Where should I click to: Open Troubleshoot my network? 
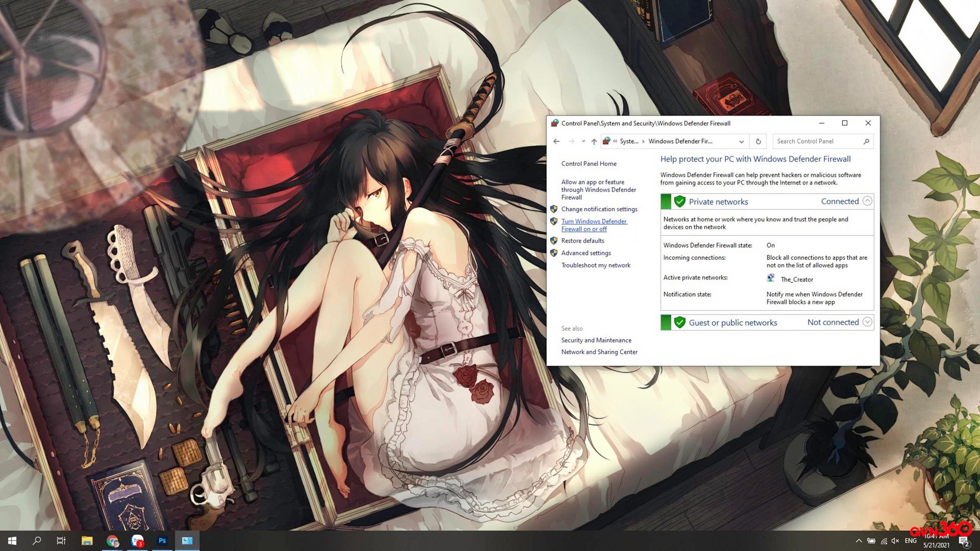[x=596, y=265]
